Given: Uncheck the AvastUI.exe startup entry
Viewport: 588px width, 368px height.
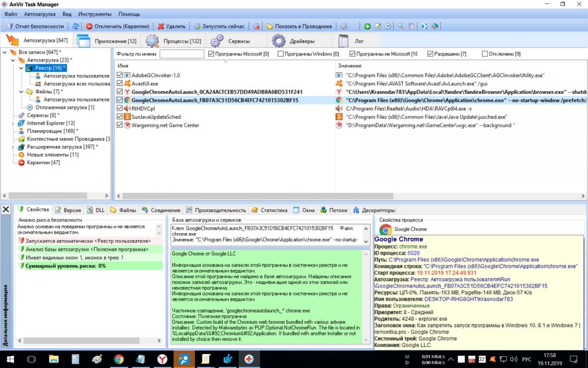Looking at the screenshot, I should (120, 83).
